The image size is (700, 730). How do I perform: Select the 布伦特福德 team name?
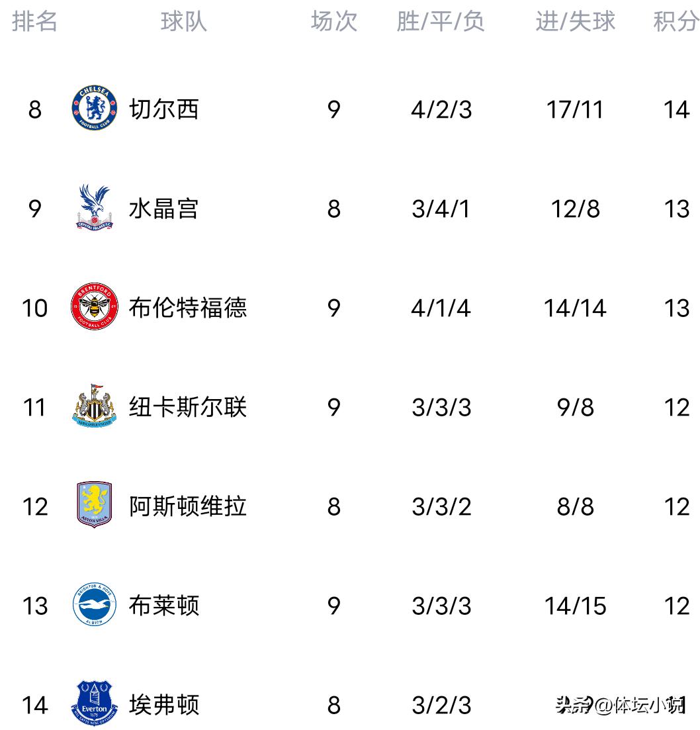(x=187, y=308)
